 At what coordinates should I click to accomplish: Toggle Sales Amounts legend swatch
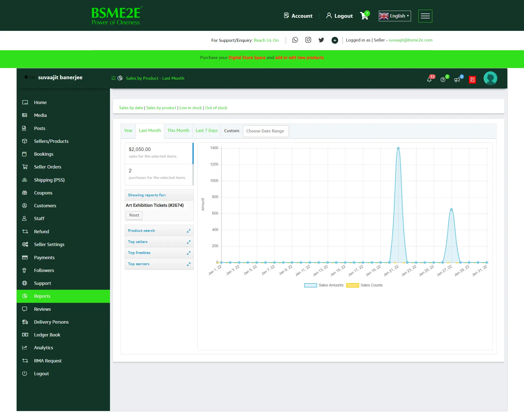(311, 285)
